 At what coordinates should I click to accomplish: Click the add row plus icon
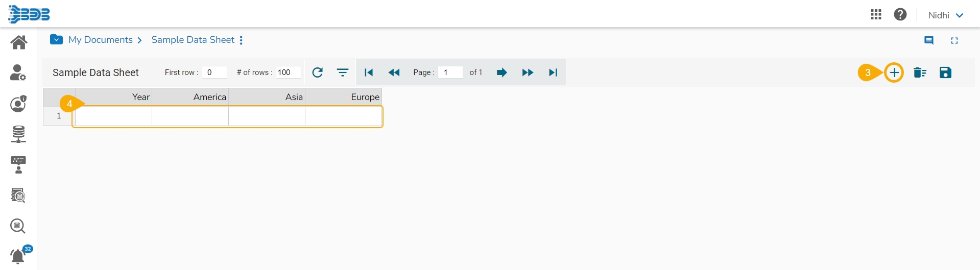tap(894, 73)
